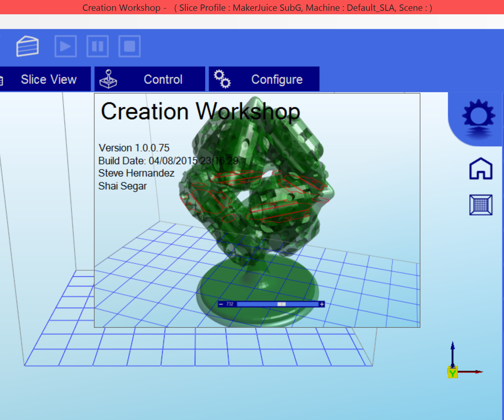The image size is (504, 420).
Task: Click the double-gear icon on Configure
Action: [222, 79]
